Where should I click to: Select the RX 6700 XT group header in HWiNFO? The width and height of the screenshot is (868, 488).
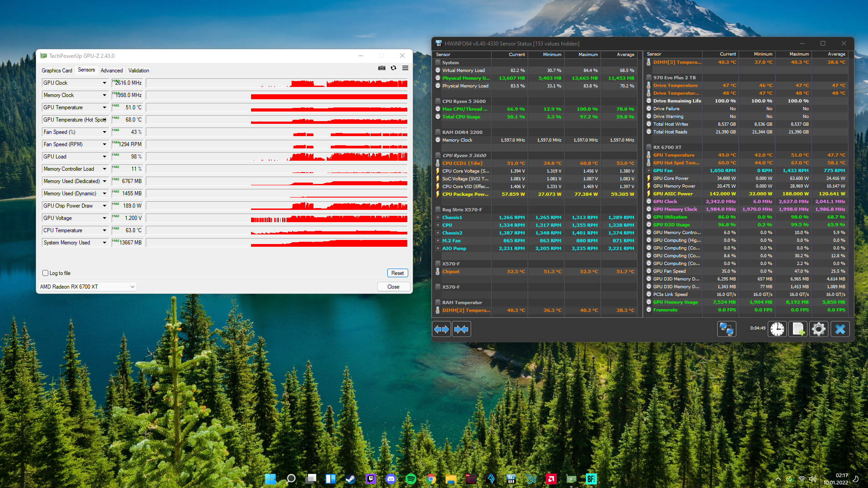tap(746, 147)
